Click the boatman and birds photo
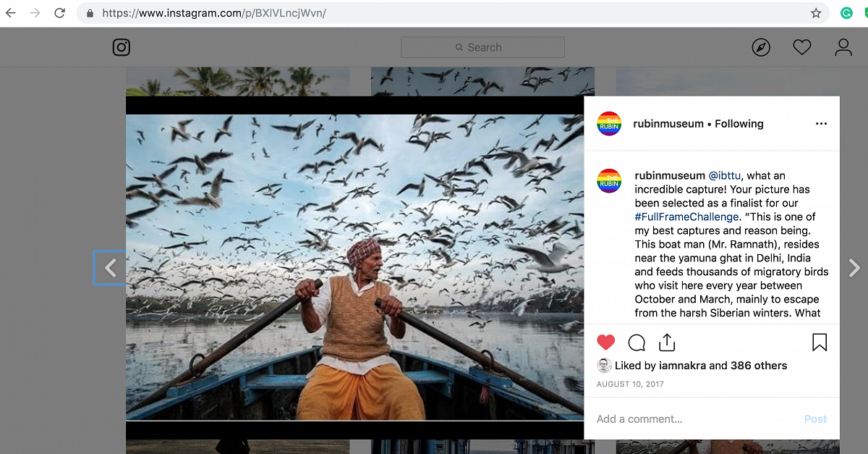This screenshot has width=868, height=454. (354, 267)
